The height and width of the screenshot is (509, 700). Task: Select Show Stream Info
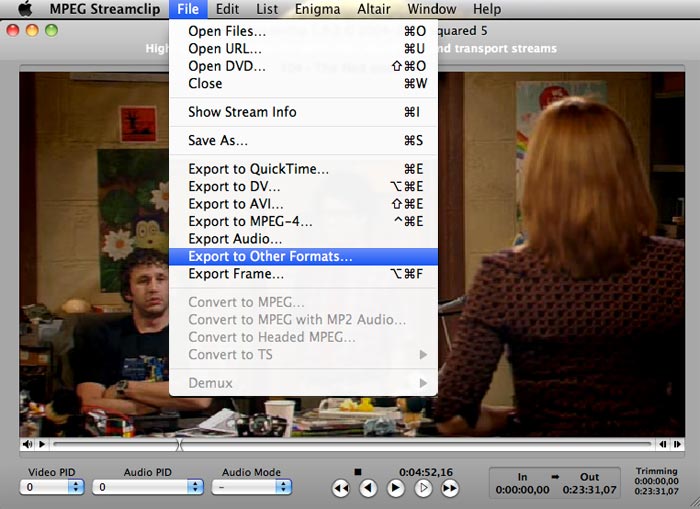[x=303, y=112]
